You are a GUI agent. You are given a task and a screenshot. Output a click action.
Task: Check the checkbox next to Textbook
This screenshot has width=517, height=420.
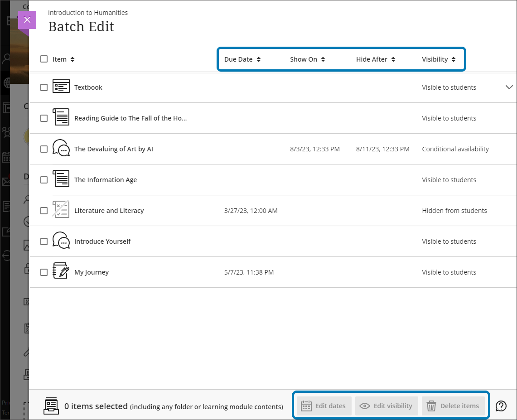click(43, 87)
